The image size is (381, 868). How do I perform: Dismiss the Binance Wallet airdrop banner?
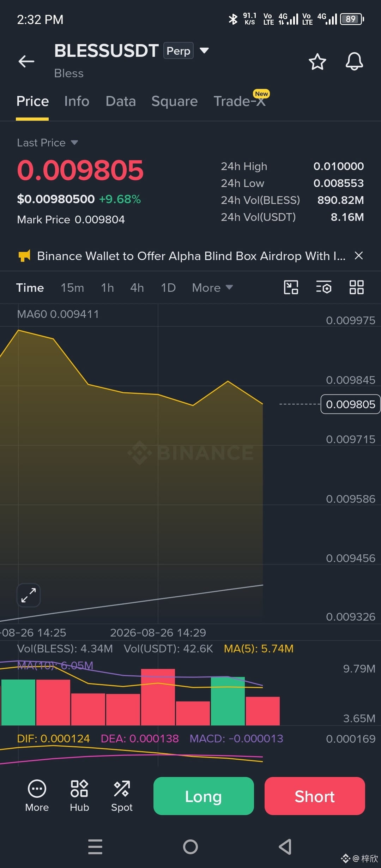click(359, 255)
